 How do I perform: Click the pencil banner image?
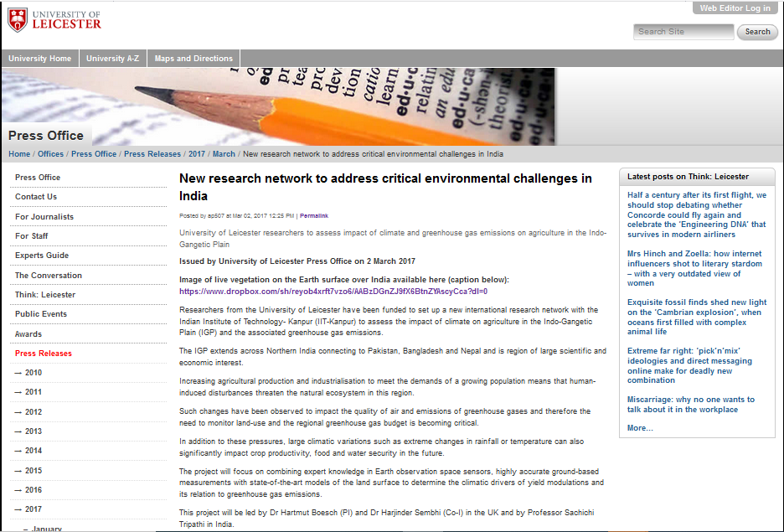coord(279,106)
